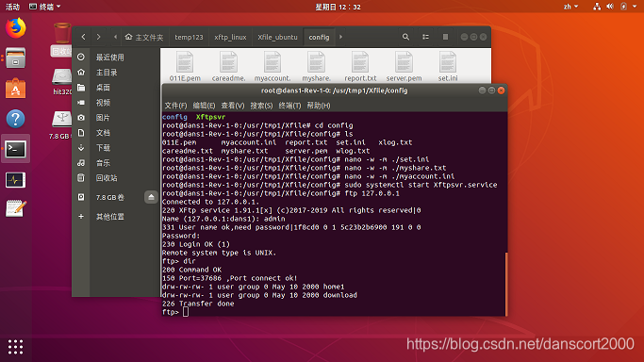Image resolution: width=644 pixels, height=362 pixels.
Task: Open System Monitor from the dock
Action: click(x=16, y=180)
